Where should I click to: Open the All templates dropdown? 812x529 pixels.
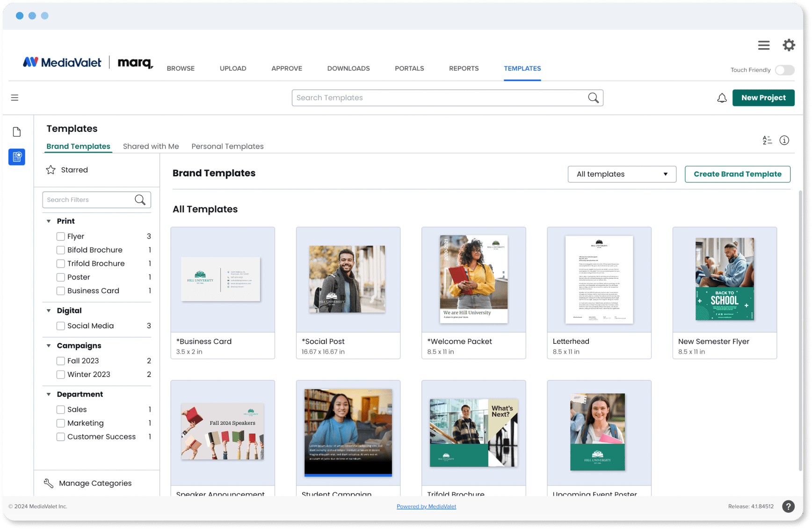pos(622,174)
